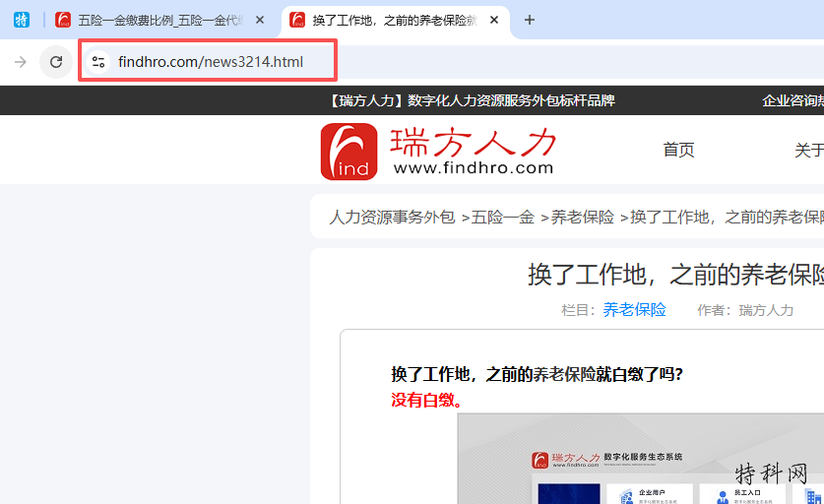Open the 数字化服务生态系统 article image
The image size is (824, 504).
(641, 459)
